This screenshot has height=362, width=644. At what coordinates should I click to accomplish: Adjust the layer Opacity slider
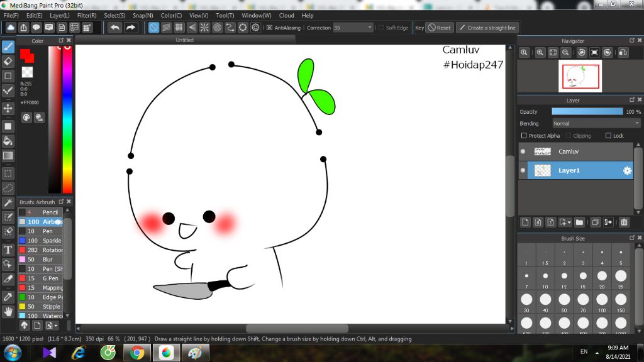coord(587,112)
